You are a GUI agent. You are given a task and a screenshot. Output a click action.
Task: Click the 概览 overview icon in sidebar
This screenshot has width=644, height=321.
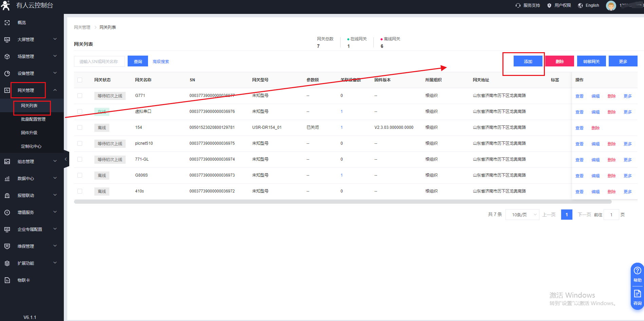tap(7, 23)
